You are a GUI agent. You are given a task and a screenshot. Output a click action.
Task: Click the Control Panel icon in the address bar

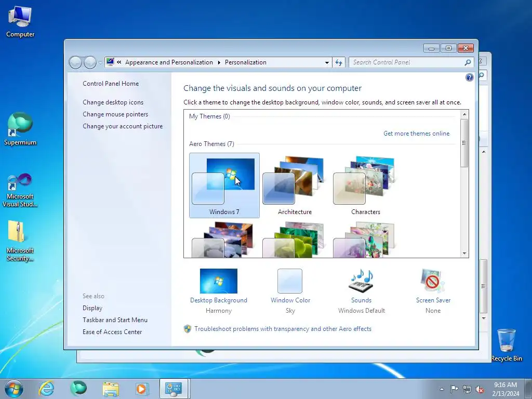pos(110,62)
